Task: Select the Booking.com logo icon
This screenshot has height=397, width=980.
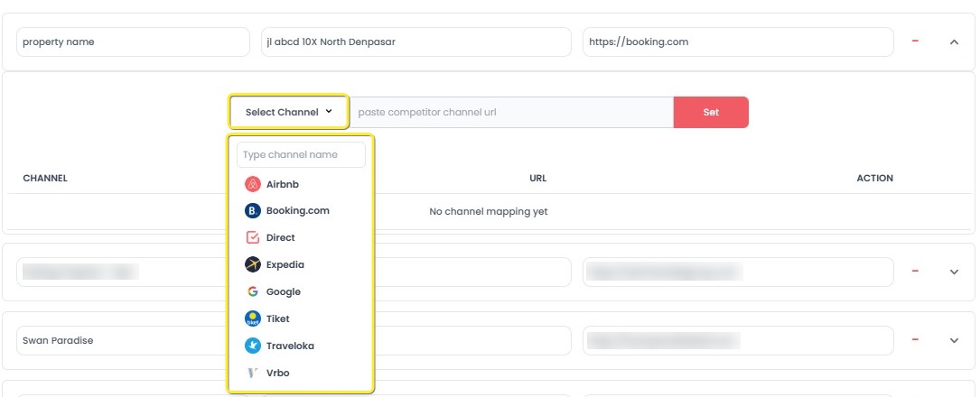Action: click(253, 211)
